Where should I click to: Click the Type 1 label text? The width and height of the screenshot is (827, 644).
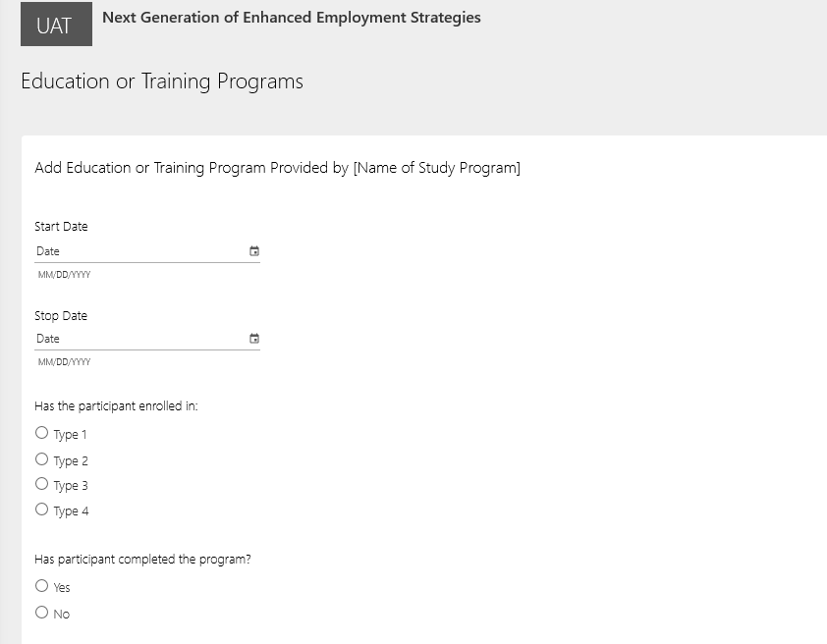71,435
